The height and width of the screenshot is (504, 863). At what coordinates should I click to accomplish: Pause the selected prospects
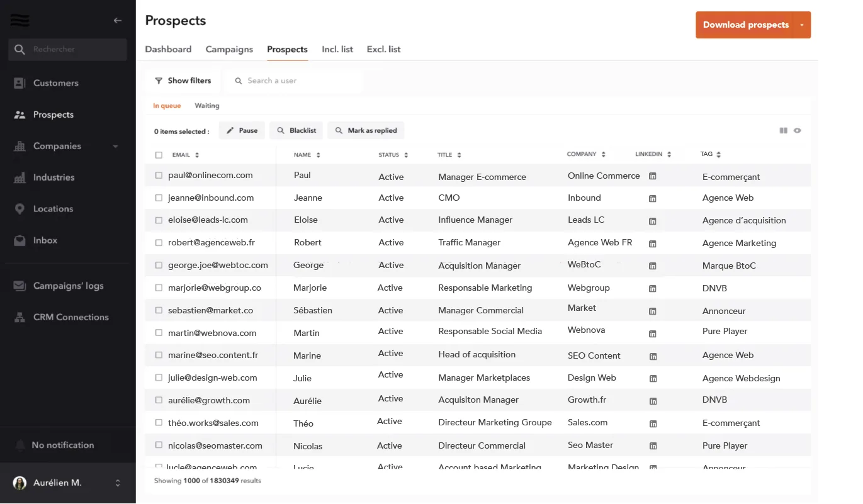point(242,130)
